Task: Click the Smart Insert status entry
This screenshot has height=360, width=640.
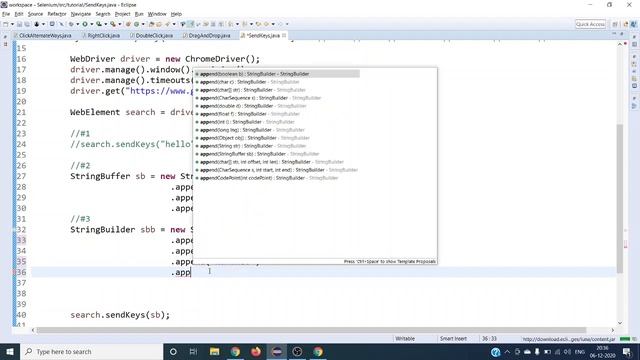Action: [x=453, y=339]
